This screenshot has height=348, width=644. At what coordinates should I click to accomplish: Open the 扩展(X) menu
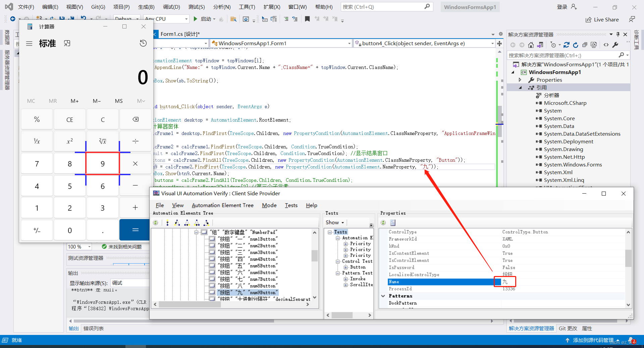(272, 7)
